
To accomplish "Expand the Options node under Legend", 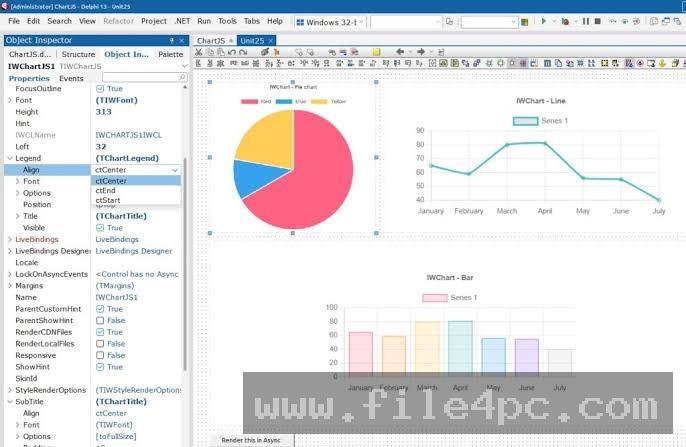I will (18, 193).
